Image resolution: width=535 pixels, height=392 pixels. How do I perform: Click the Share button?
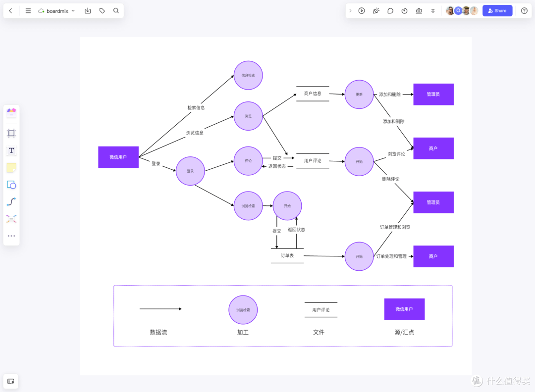(497, 11)
